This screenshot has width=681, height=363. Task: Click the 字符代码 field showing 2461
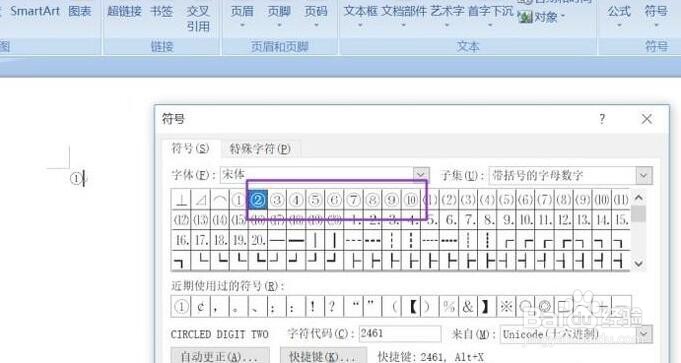(400, 333)
